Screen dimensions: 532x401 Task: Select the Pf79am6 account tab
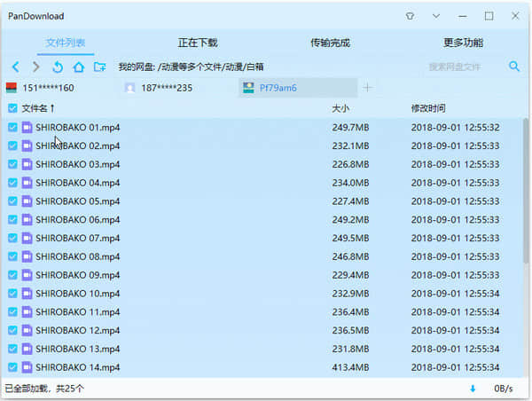pyautogui.click(x=298, y=88)
